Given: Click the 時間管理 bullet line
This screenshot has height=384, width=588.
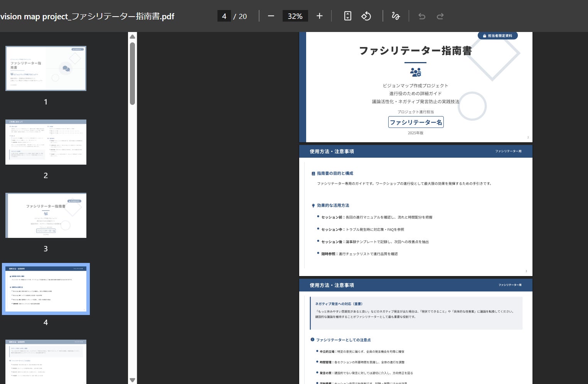Looking at the screenshot, I should pyautogui.click(x=362, y=362).
